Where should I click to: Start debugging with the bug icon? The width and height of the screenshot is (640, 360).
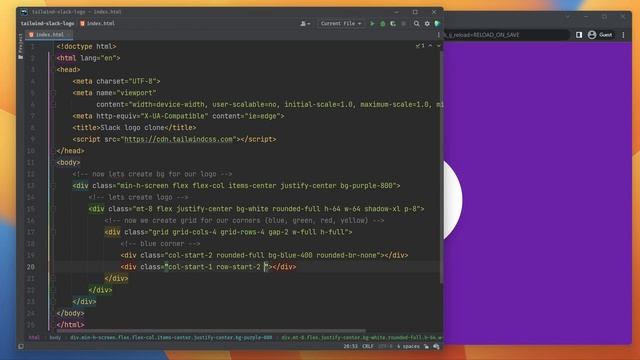pyautogui.click(x=382, y=24)
